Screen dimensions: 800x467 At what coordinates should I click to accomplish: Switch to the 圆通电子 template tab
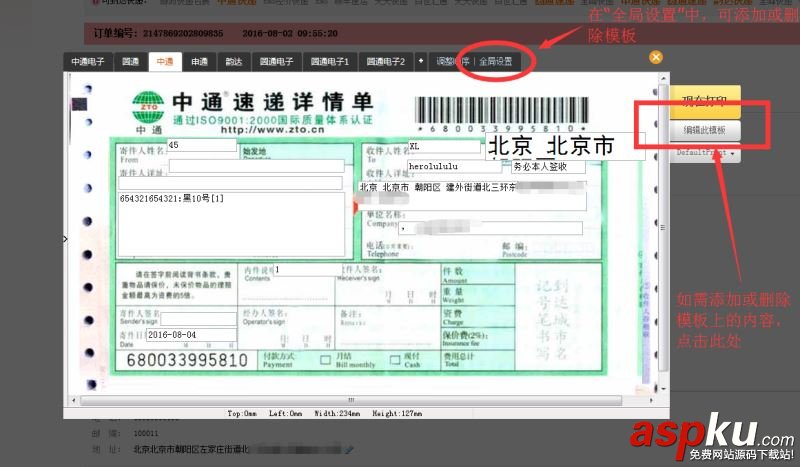(x=277, y=61)
